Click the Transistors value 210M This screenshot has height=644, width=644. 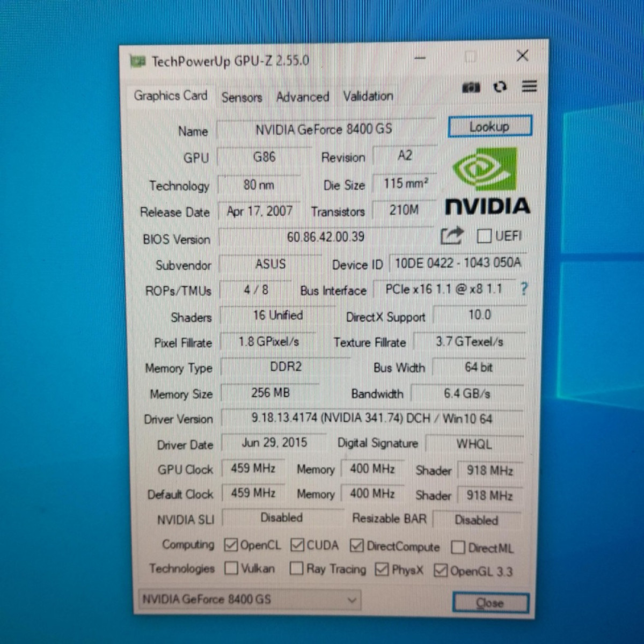click(405, 210)
